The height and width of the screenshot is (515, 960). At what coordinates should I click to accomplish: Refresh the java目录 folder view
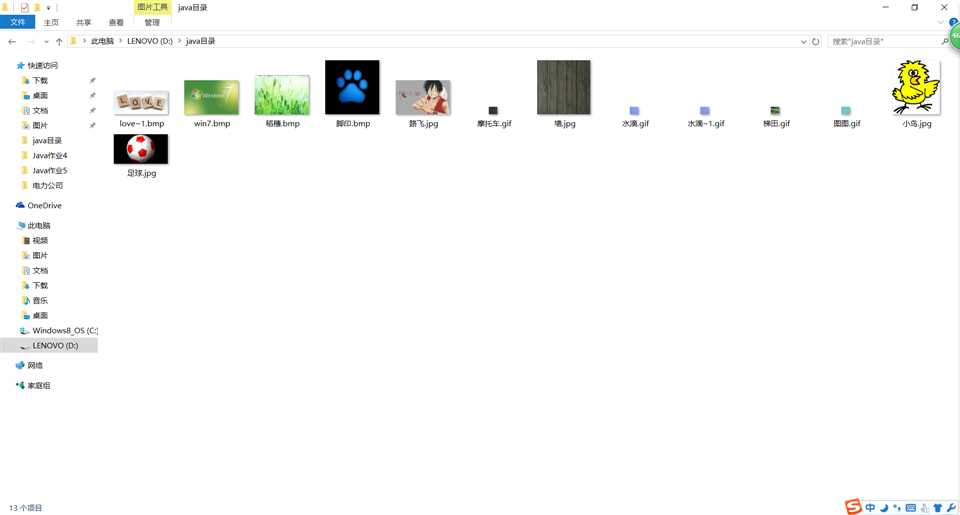[816, 42]
